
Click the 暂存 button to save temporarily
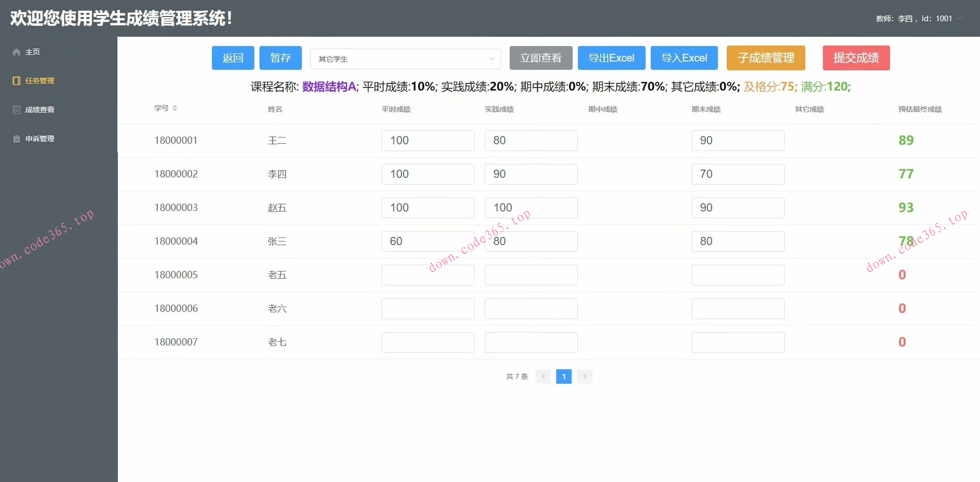(281, 58)
